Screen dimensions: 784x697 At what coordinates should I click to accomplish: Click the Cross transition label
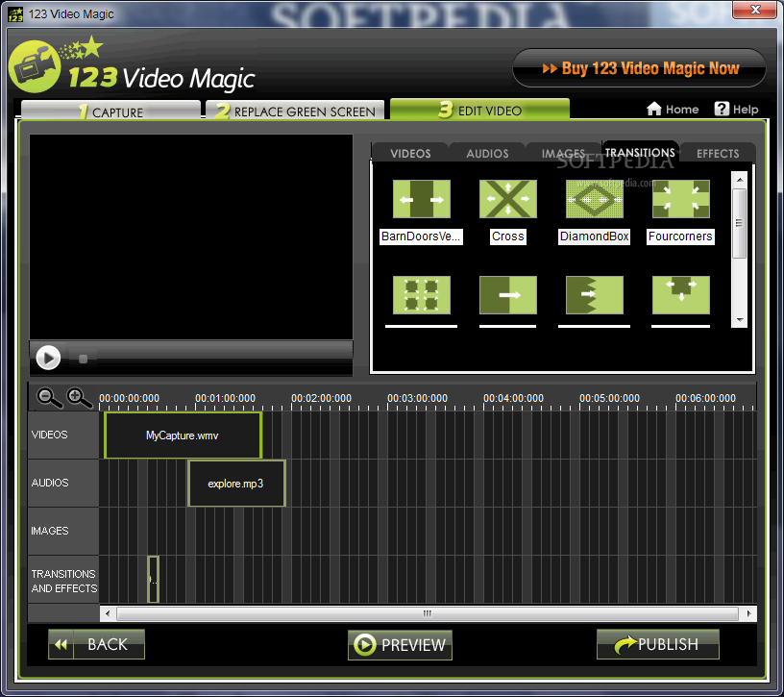[507, 236]
